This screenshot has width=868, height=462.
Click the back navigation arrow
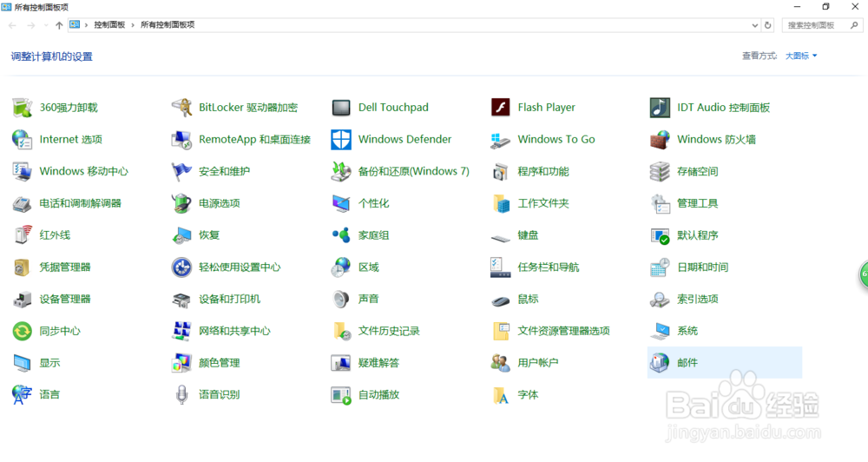pyautogui.click(x=12, y=25)
